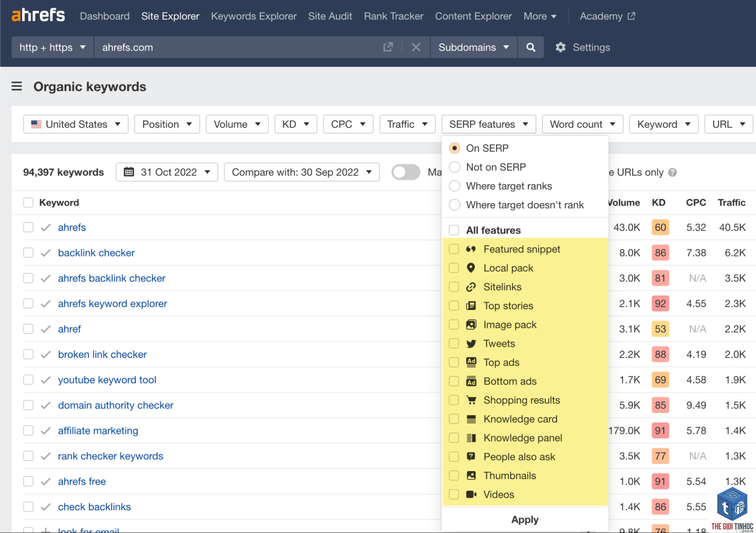This screenshot has height=533, width=756.
Task: Click the Apply button in SERP features
Action: (525, 520)
